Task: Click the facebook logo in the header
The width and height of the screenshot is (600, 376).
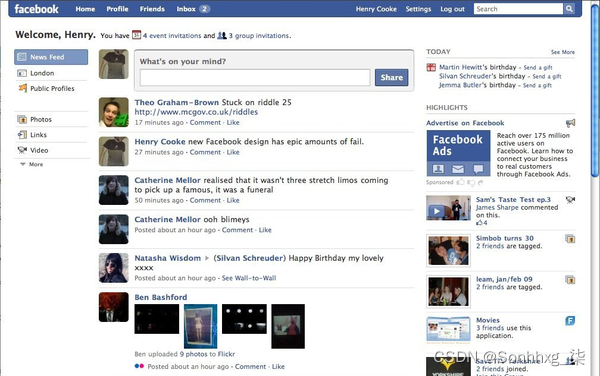Action: pos(36,9)
